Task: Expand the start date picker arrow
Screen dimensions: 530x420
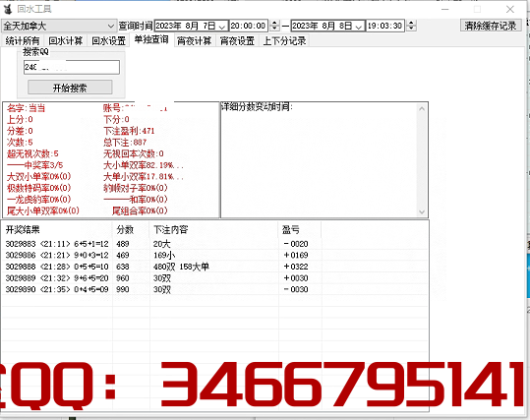Action: [222, 27]
